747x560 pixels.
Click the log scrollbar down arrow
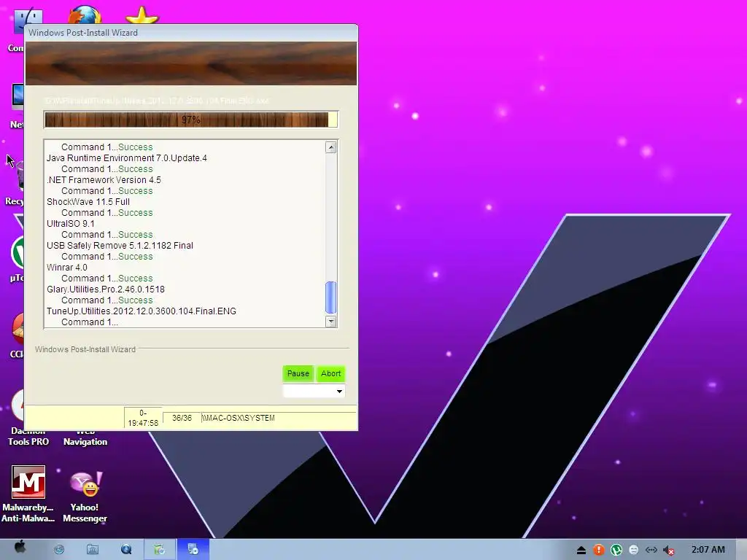330,322
